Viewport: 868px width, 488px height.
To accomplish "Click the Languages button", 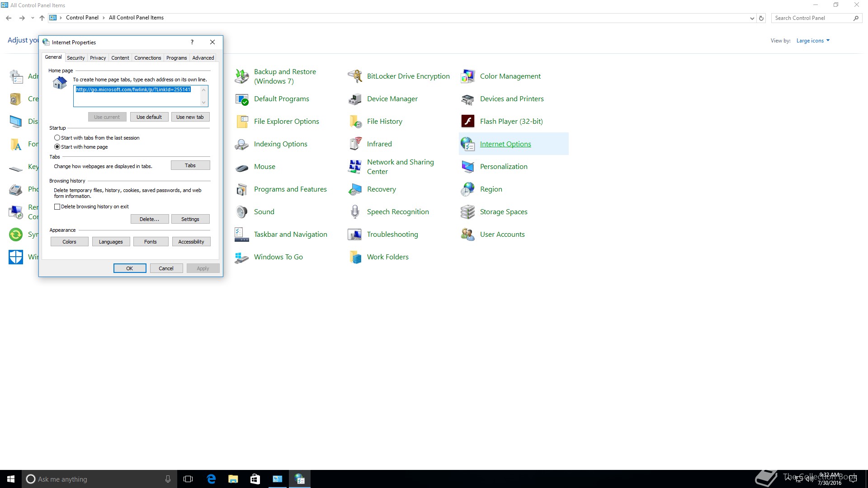I will (x=111, y=242).
